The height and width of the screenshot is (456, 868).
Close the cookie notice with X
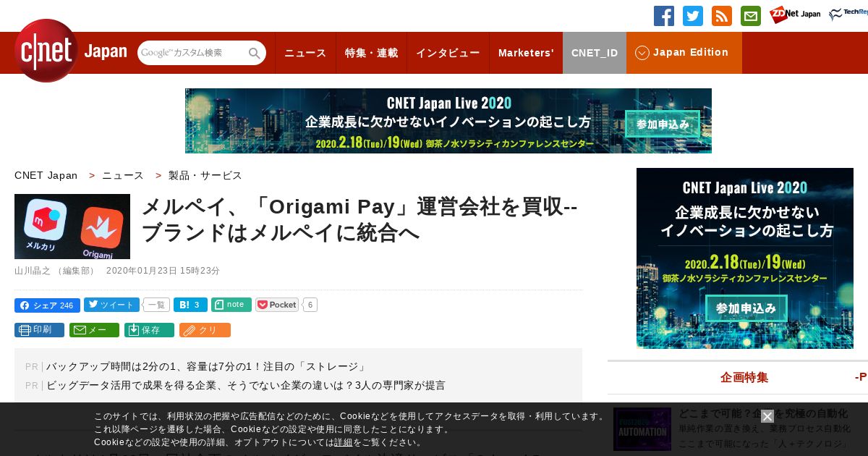click(767, 416)
